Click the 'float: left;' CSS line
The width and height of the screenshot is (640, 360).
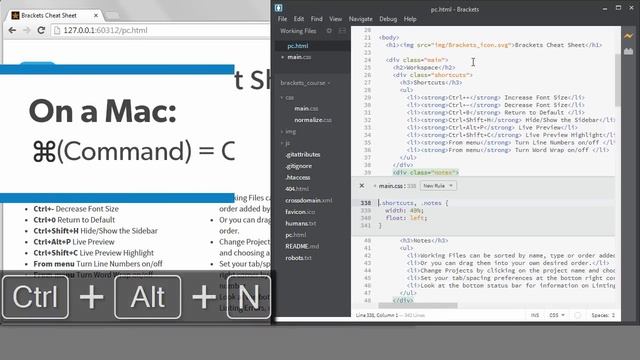point(406,218)
